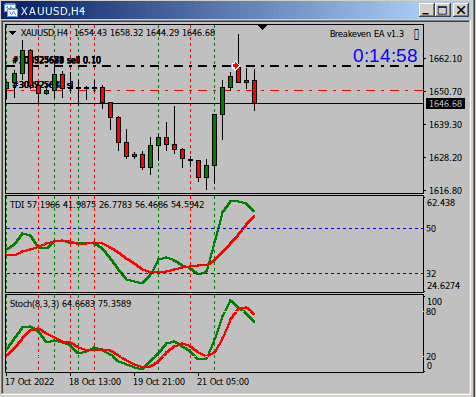The height and width of the screenshot is (397, 476).
Task: Click the 0:14:58 candle countdown timer
Action: pos(385,55)
